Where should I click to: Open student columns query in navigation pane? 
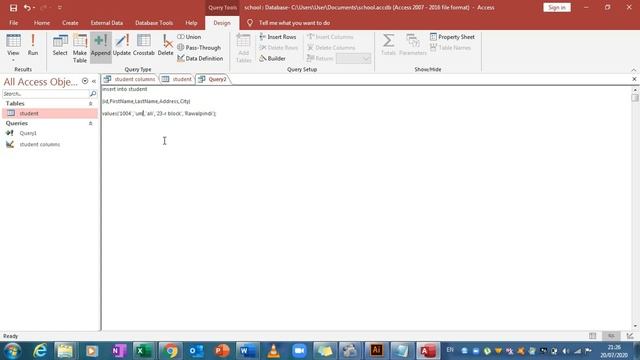tap(40, 144)
